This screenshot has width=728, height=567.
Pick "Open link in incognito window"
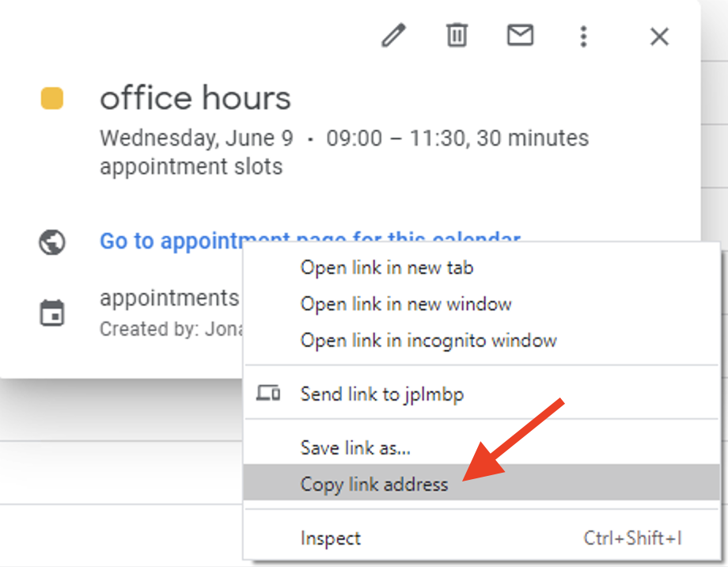[428, 341]
